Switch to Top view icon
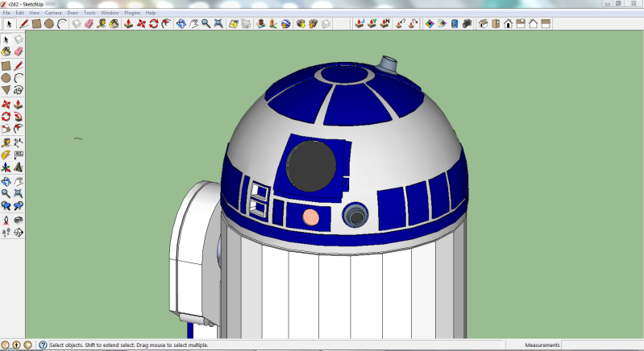The image size is (644, 351). (496, 24)
